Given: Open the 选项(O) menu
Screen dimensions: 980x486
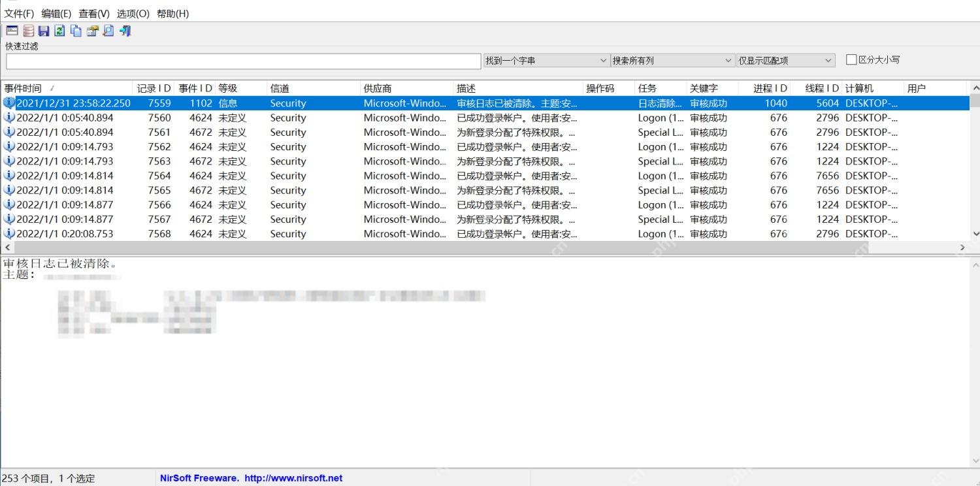Looking at the screenshot, I should 133,13.
